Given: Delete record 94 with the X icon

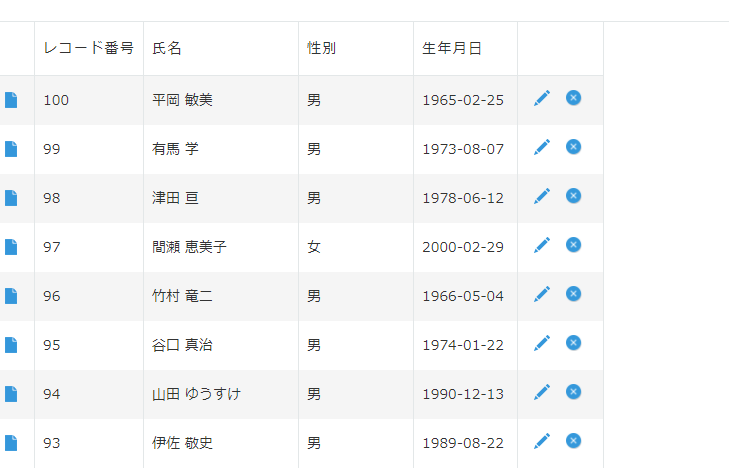Looking at the screenshot, I should [x=573, y=392].
